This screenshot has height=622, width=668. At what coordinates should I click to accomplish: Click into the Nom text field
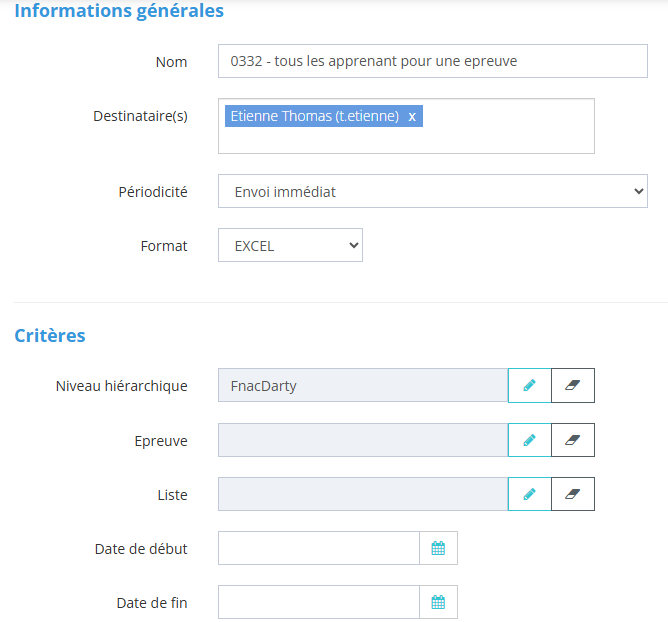click(432, 61)
